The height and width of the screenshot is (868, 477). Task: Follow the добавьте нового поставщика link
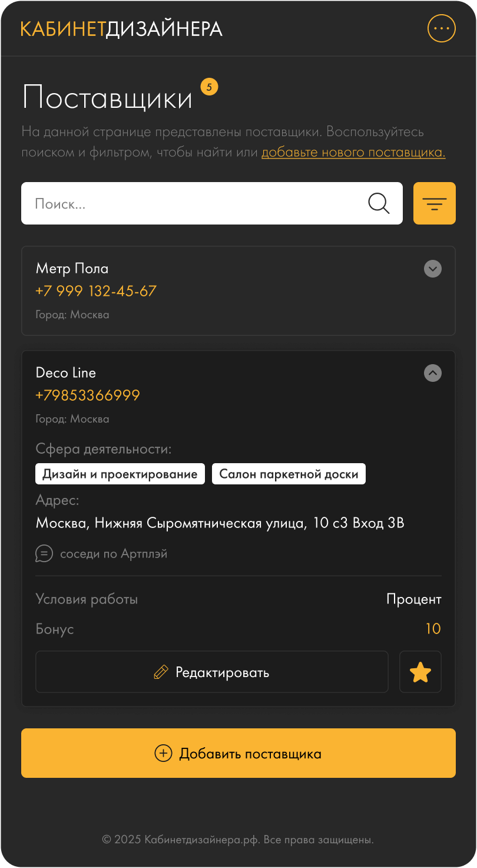click(x=353, y=153)
